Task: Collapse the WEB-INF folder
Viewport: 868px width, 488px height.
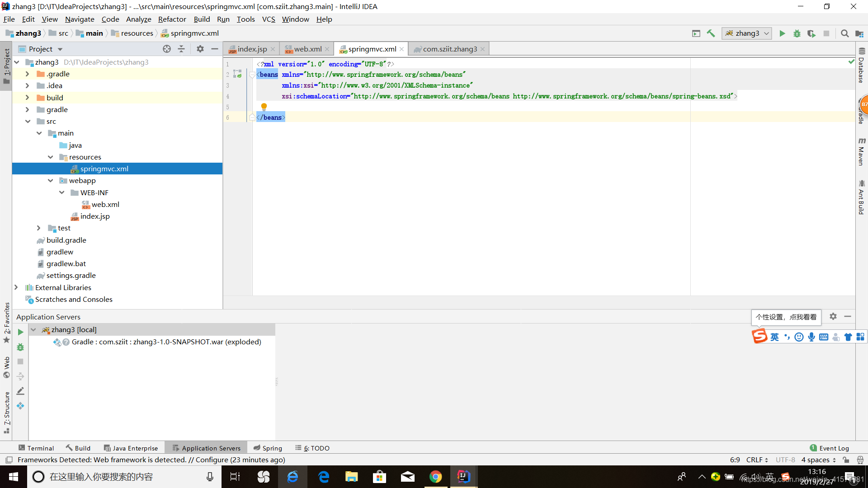Action: point(61,192)
